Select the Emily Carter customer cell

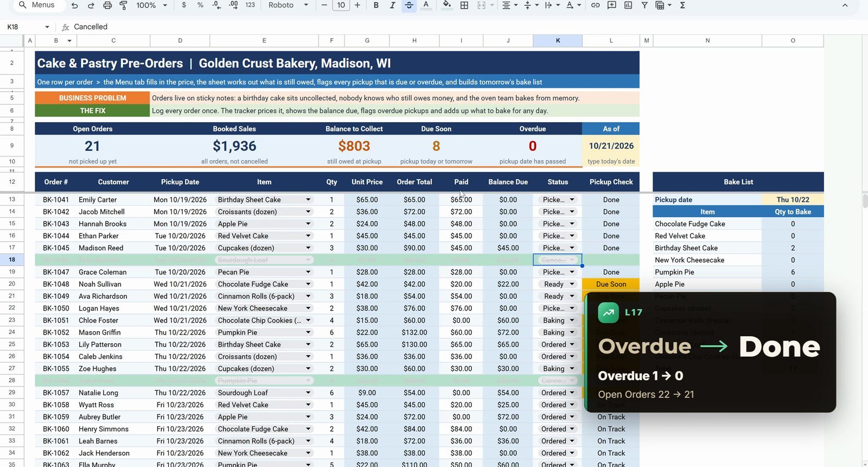113,200
